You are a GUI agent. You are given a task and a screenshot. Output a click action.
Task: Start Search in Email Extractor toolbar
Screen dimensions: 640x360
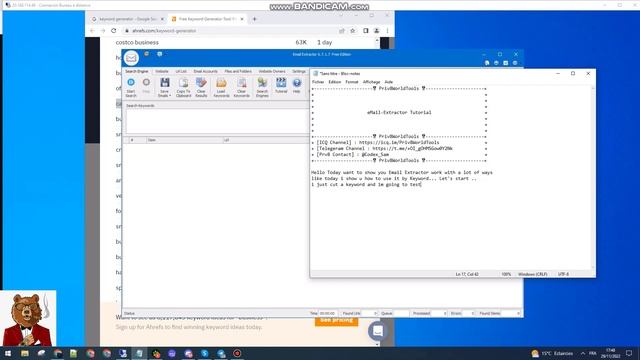click(x=131, y=88)
